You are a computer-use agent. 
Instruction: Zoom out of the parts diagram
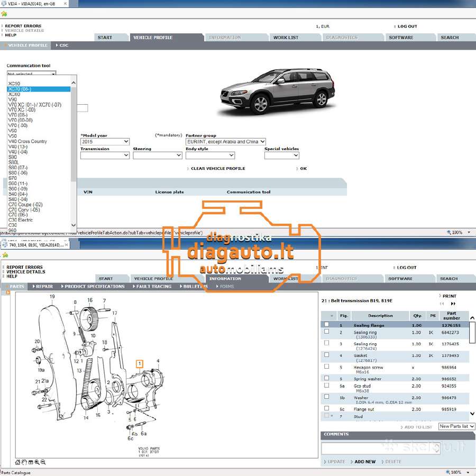point(43,462)
